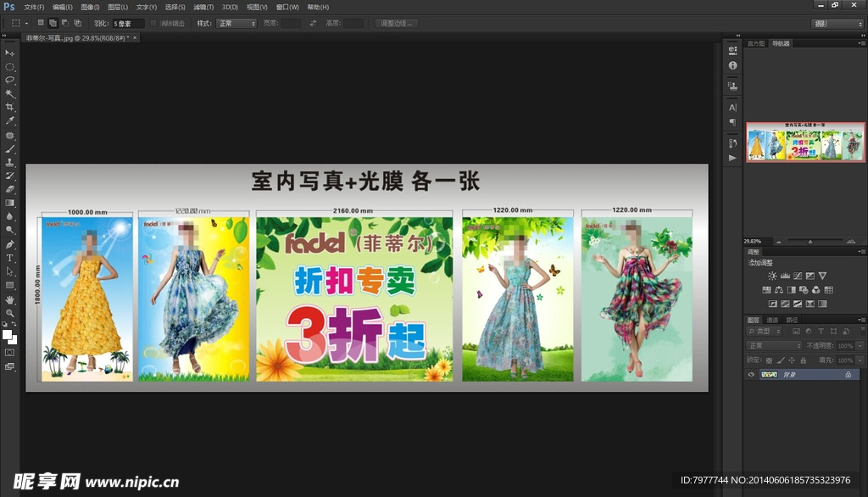The width and height of the screenshot is (868, 497).
Task: Open the layer blend mode dropdown 正常
Action: pyautogui.click(x=773, y=346)
